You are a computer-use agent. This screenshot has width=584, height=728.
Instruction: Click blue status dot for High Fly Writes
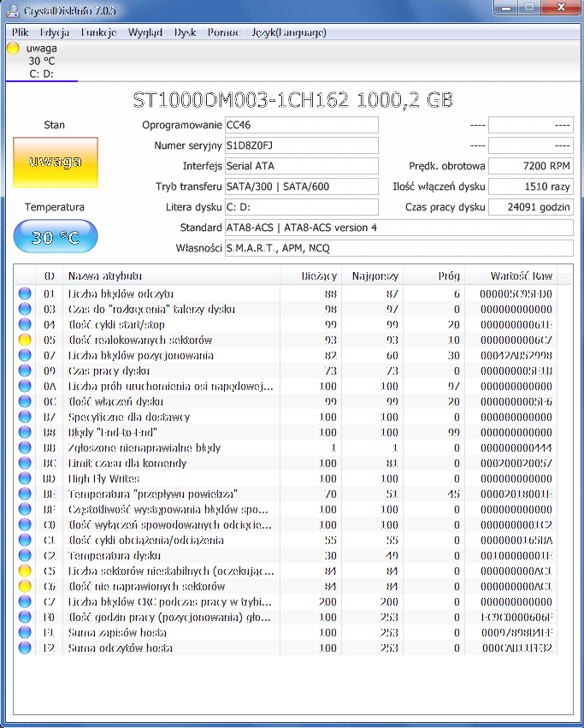pyautogui.click(x=25, y=478)
